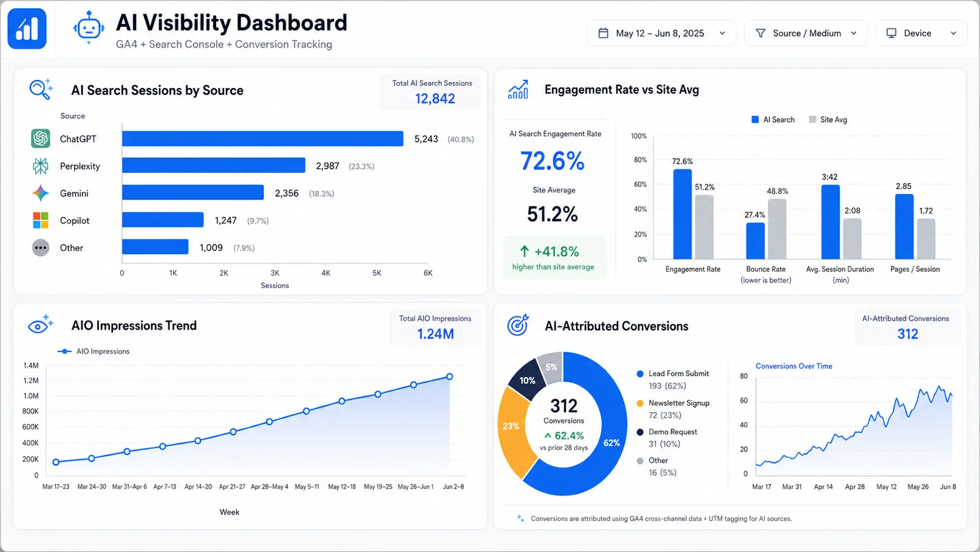Select the Lead Form Submit legend dot

click(640, 374)
